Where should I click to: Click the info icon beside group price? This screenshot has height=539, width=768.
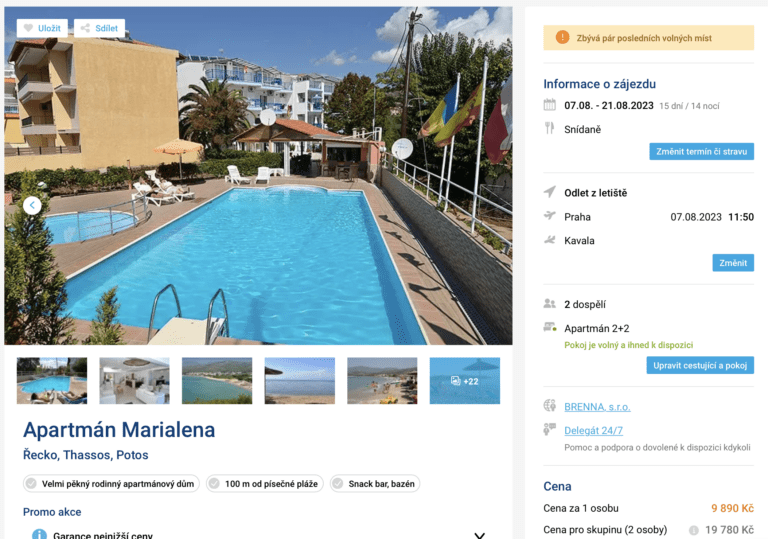point(694,530)
